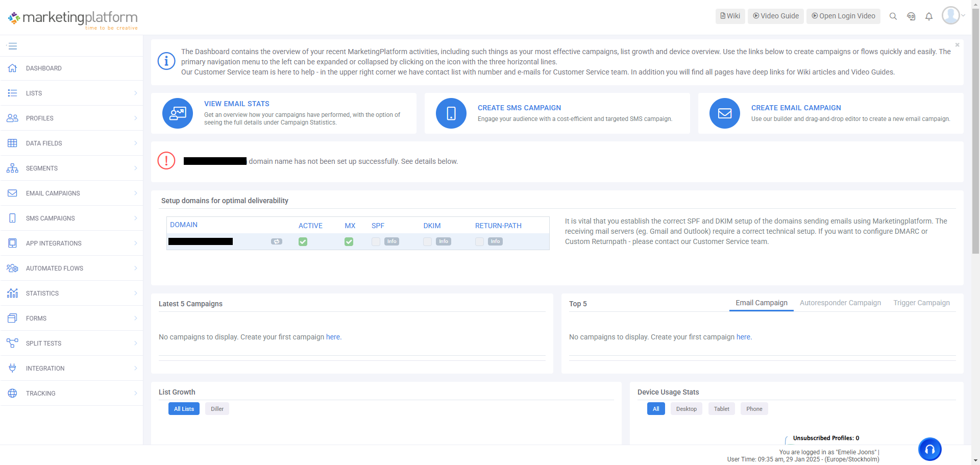980x465 pixels.
Task: Click the Video Guide button
Action: 775,16
